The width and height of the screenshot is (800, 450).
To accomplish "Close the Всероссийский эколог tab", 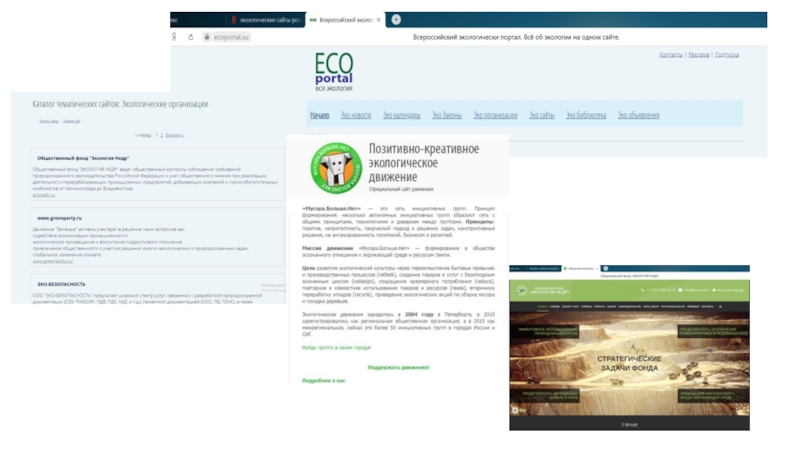I will pos(378,20).
